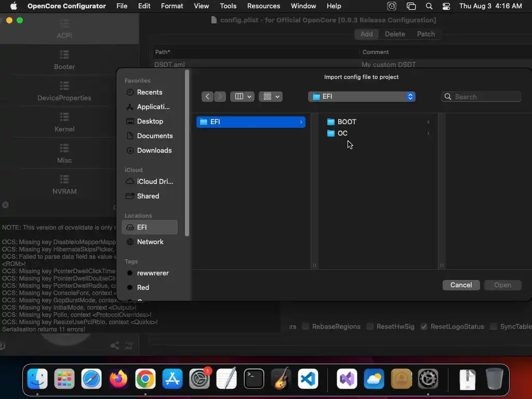Open the File menu
Viewport: 532px width, 399px height.
click(x=122, y=6)
